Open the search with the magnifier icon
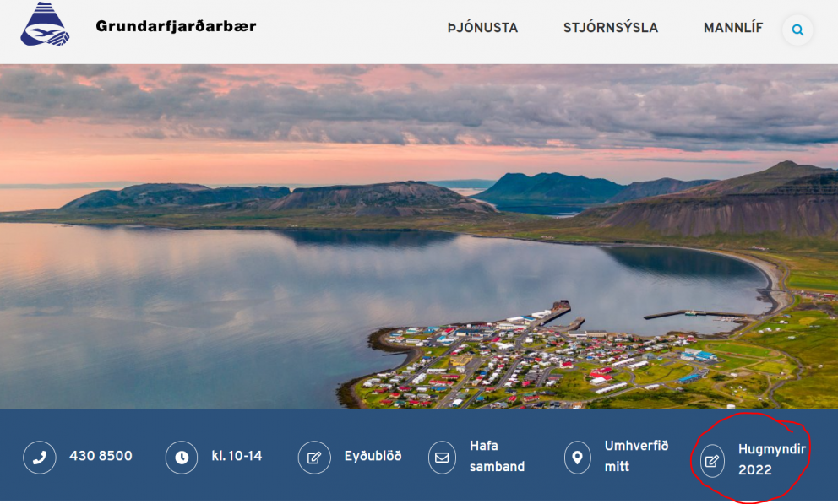This screenshot has width=838, height=504. tap(797, 30)
